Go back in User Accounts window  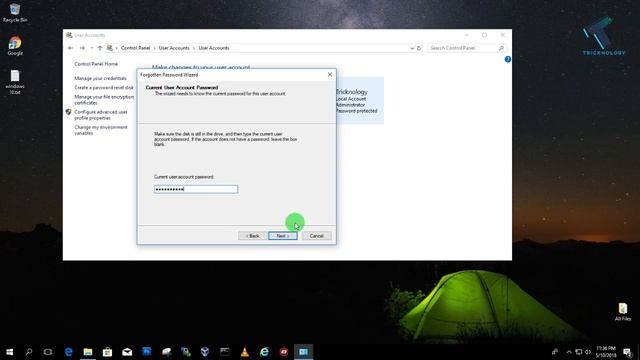click(71, 48)
